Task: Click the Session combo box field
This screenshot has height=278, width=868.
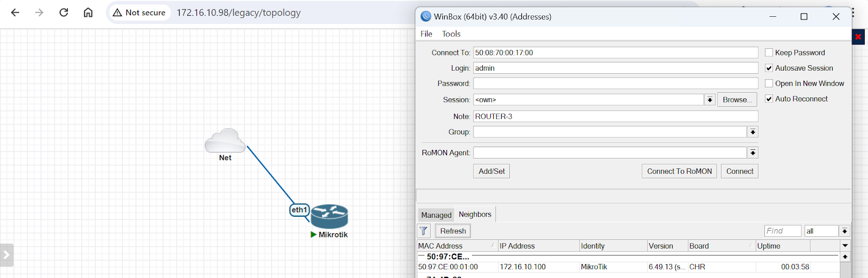Action: click(589, 100)
